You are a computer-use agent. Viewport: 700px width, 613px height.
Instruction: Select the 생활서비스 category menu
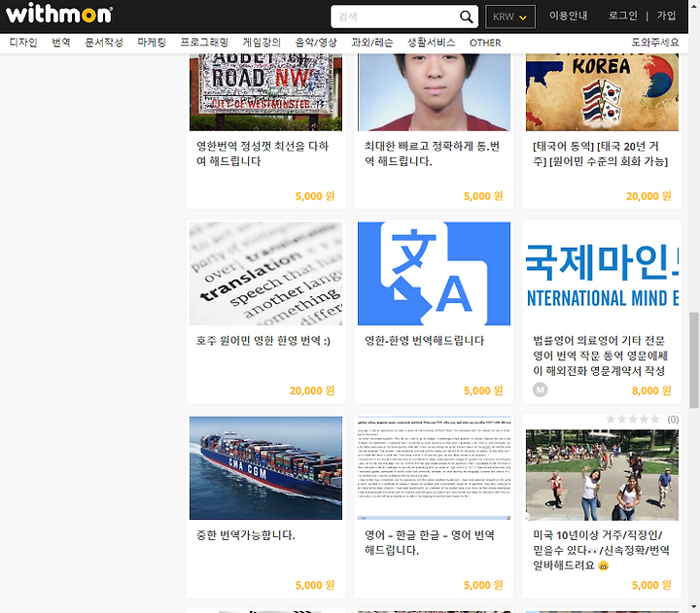pyautogui.click(x=432, y=43)
